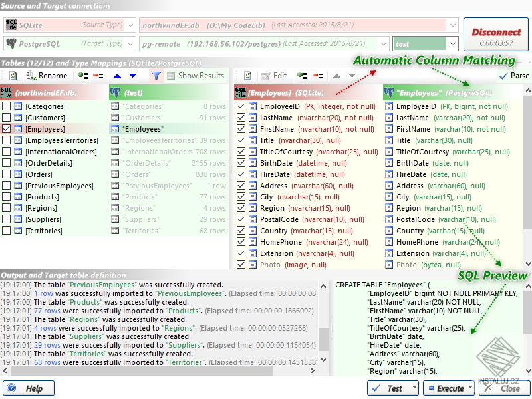The width and height of the screenshot is (532, 399).
Task: Click SQLite icon in source type box
Action: tap(11, 25)
